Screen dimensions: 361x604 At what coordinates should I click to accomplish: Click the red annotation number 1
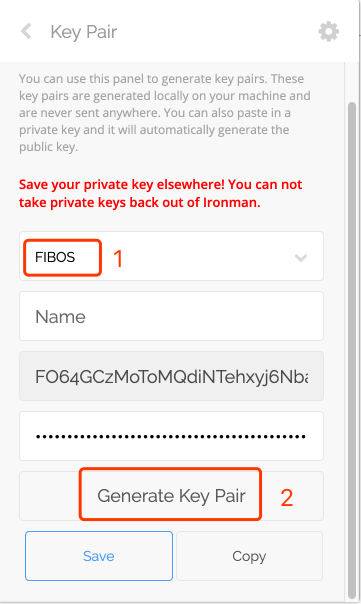[x=118, y=258]
